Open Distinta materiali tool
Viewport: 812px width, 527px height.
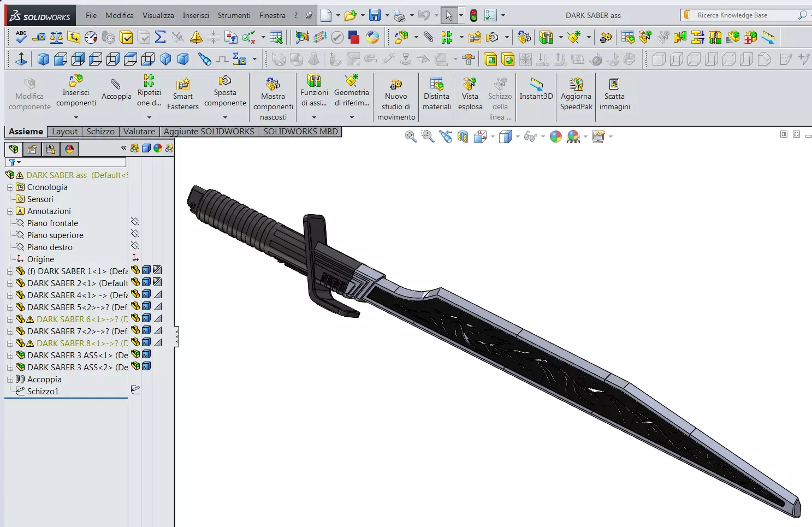(x=437, y=94)
